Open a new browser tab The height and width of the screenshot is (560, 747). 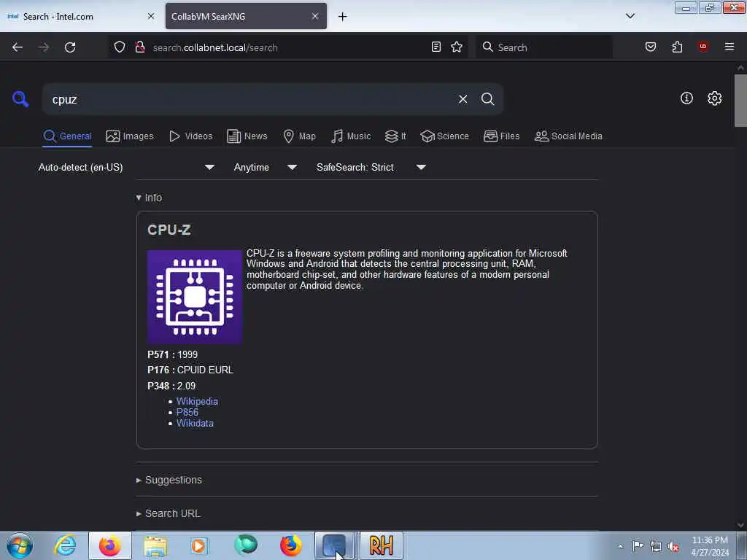(x=342, y=17)
